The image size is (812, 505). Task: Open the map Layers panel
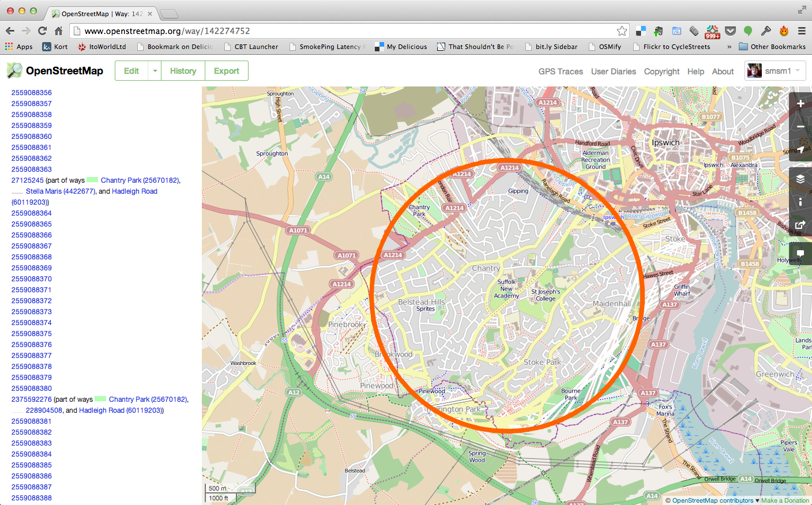800,179
